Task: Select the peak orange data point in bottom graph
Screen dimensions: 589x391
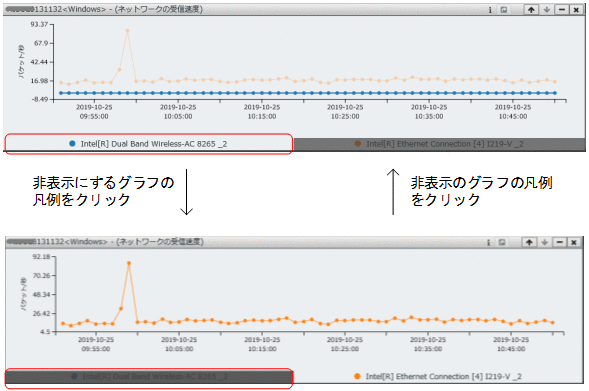Action: (x=129, y=263)
